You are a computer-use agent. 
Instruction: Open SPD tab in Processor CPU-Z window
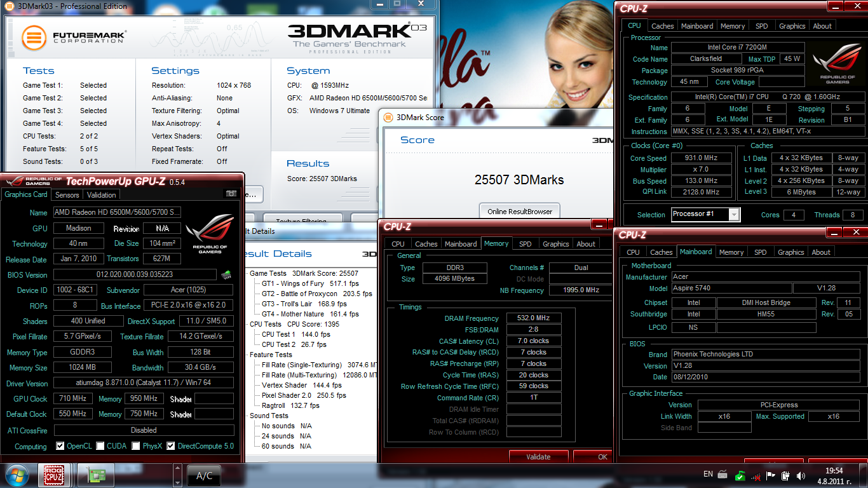click(762, 26)
